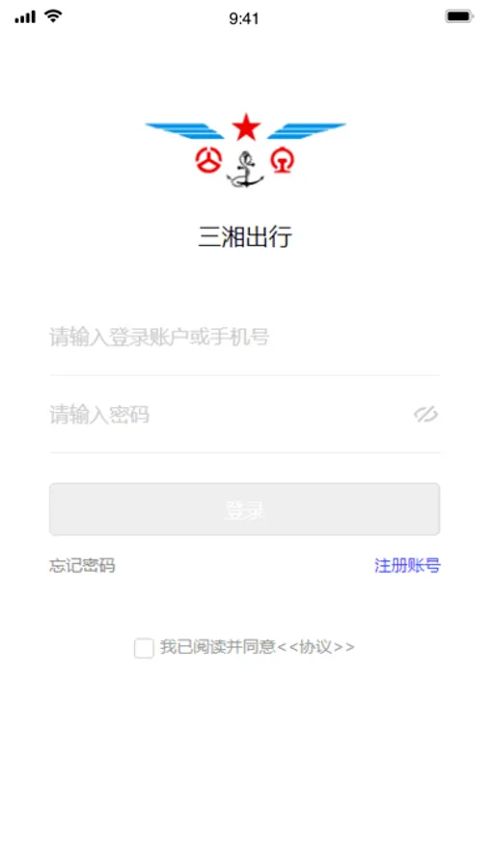Click the Wi-Fi status icon

coord(53,16)
